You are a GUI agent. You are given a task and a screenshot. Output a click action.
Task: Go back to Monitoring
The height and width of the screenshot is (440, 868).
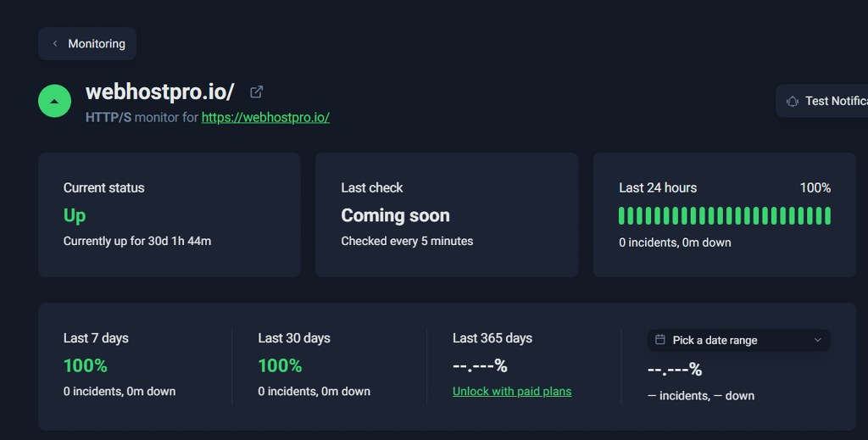point(87,44)
